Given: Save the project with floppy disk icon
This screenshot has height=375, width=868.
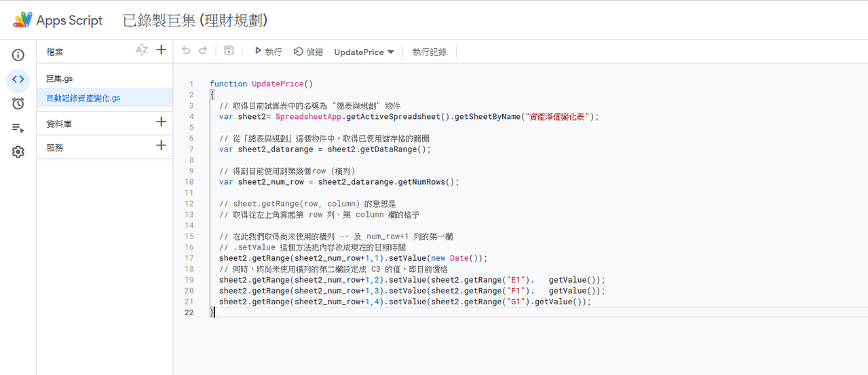Looking at the screenshot, I should (229, 51).
